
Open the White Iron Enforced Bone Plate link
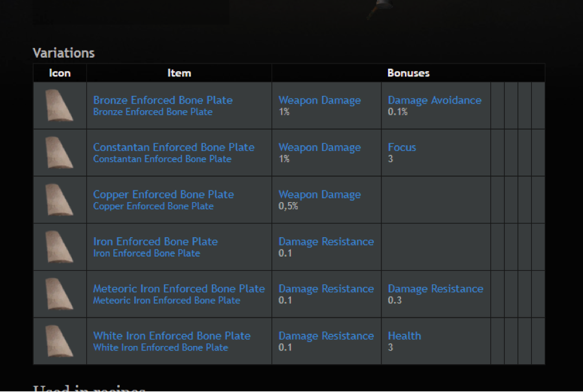(x=172, y=336)
